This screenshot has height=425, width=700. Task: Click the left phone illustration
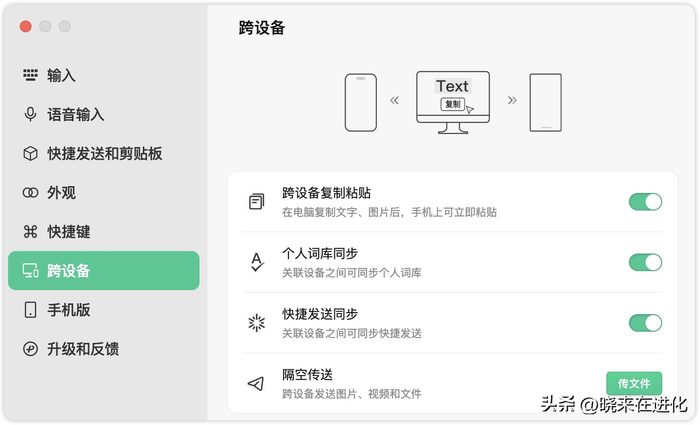361,102
